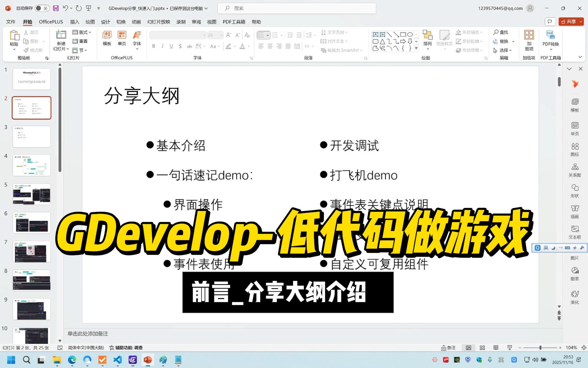
Task: Open the Insert (插入) tab
Action: pos(75,21)
